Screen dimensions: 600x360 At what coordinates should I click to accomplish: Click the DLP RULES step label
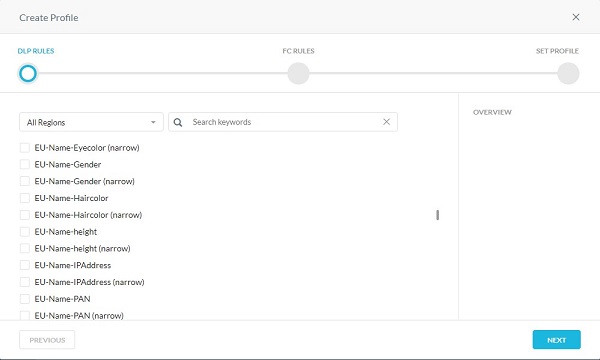[36, 51]
